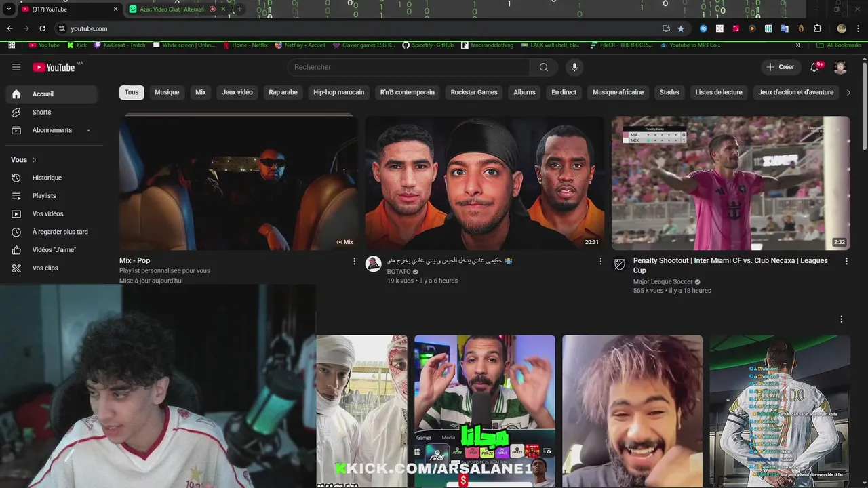Select the Hip-hop marocain filter chip
Image resolution: width=868 pixels, height=488 pixels.
(x=339, y=92)
